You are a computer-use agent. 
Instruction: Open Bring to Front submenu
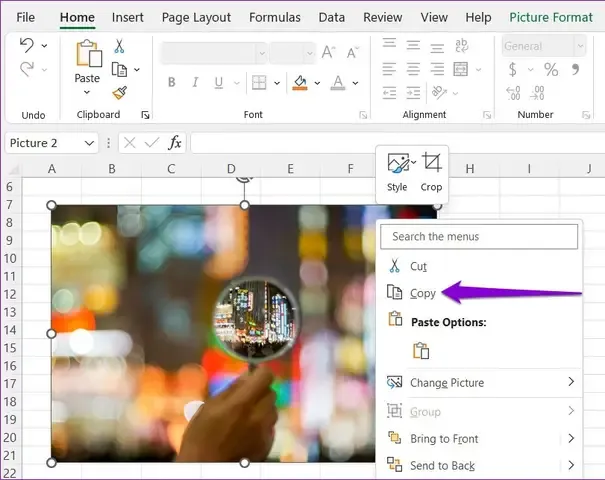click(x=480, y=439)
